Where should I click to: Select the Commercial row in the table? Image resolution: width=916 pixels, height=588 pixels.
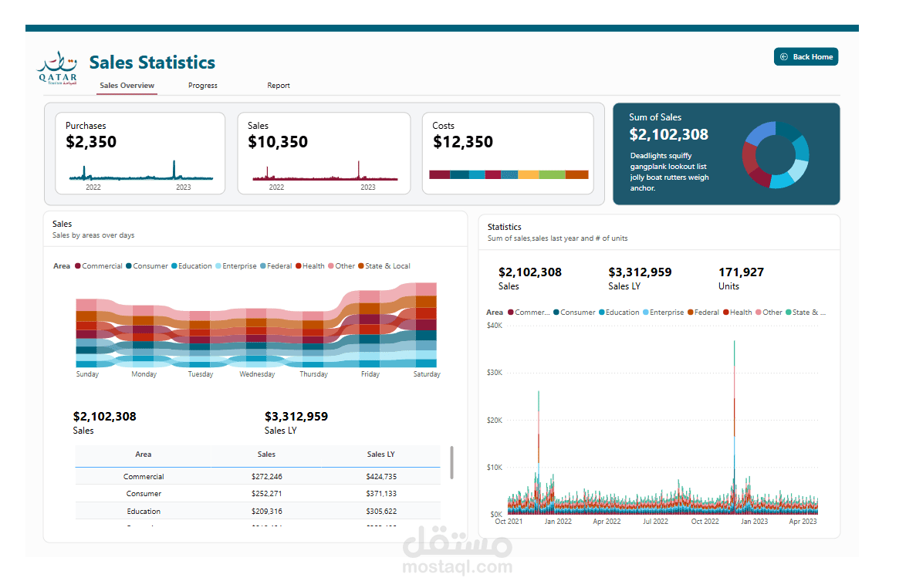point(258,476)
